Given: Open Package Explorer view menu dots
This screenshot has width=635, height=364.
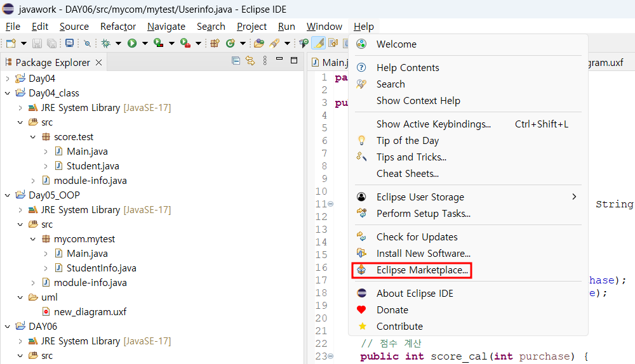Looking at the screenshot, I should tap(265, 61).
